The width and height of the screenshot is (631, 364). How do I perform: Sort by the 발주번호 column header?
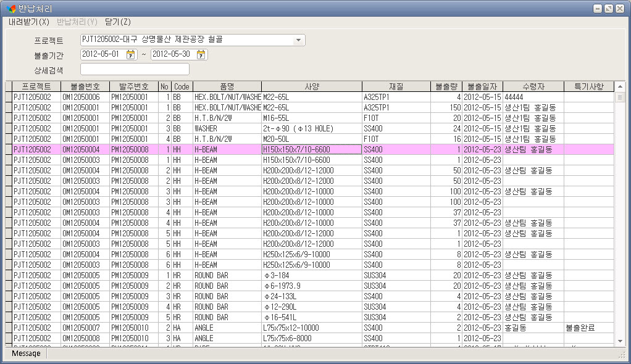pyautogui.click(x=133, y=86)
